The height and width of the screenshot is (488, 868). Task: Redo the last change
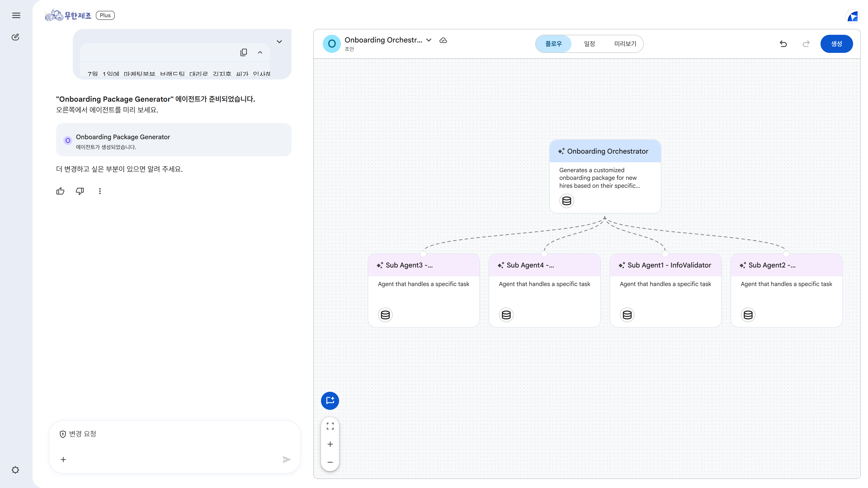tap(806, 44)
